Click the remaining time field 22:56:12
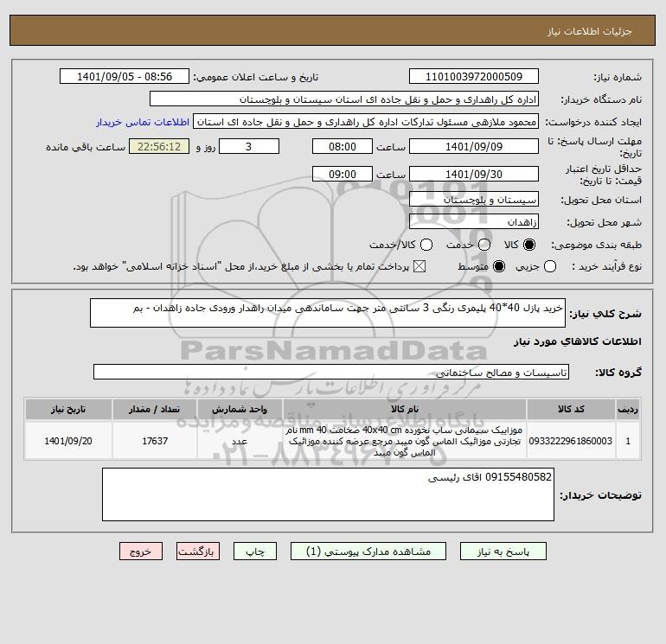666x644 pixels. coord(159,146)
